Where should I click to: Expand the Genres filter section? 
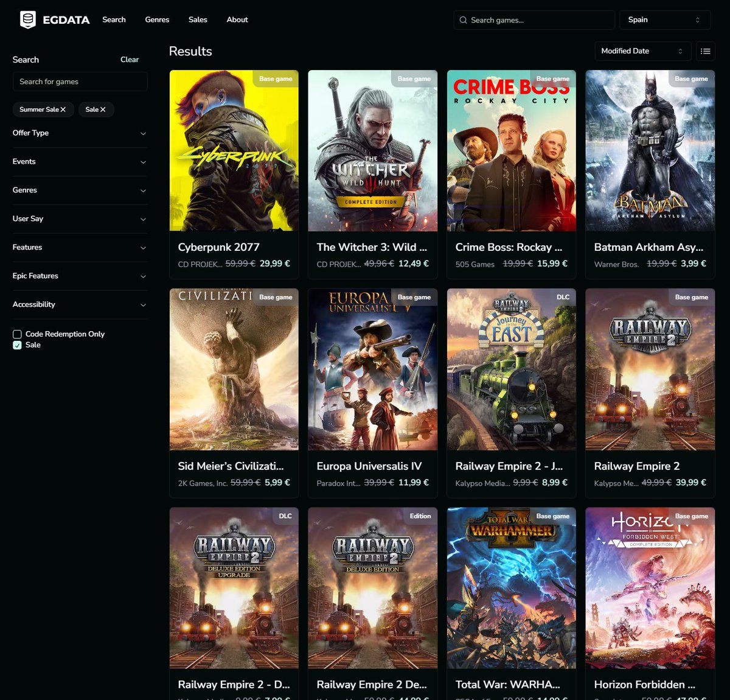point(80,191)
